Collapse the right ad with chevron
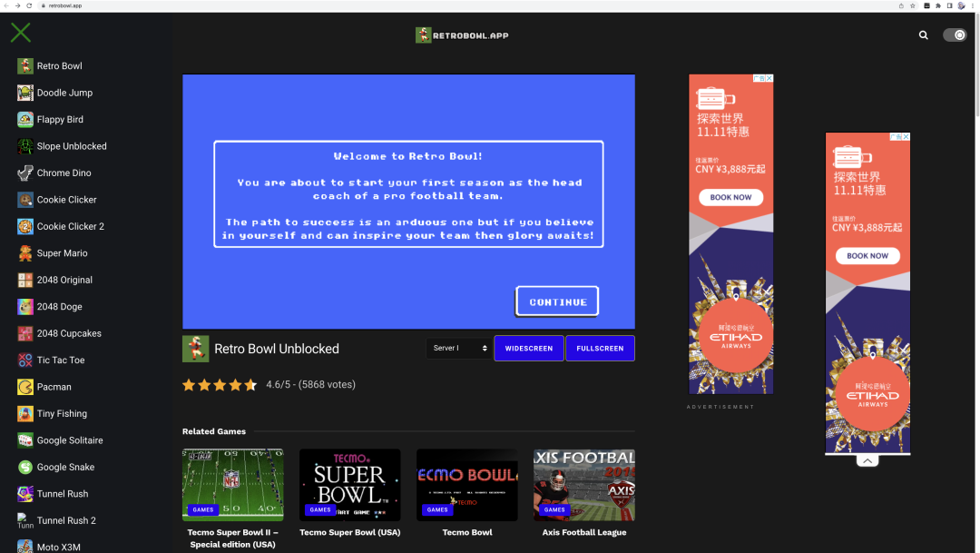 [867, 461]
